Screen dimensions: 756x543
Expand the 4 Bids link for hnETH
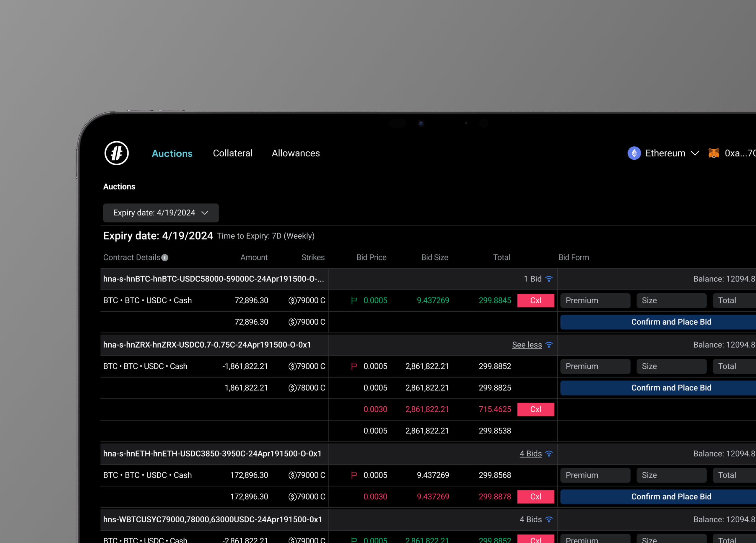[530, 454]
